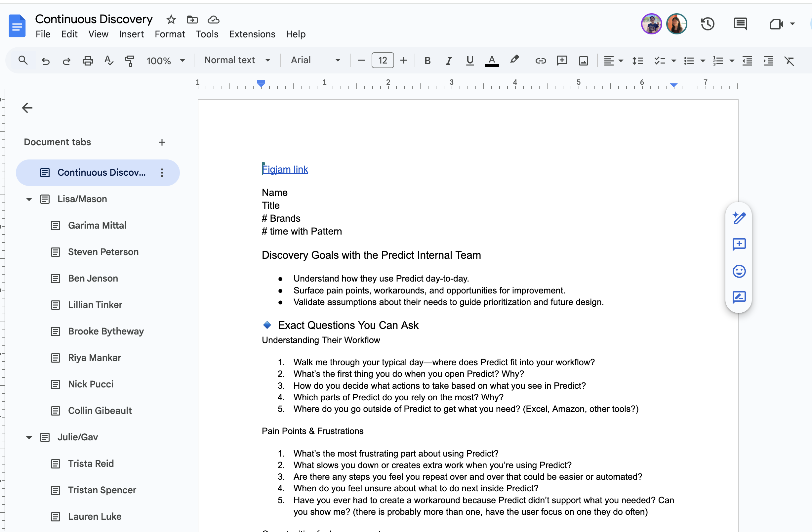
Task: Suggest edits from the side panel
Action: (x=739, y=297)
